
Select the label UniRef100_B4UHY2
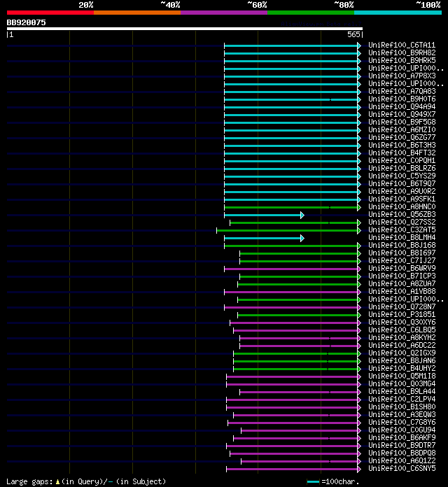(x=402, y=368)
